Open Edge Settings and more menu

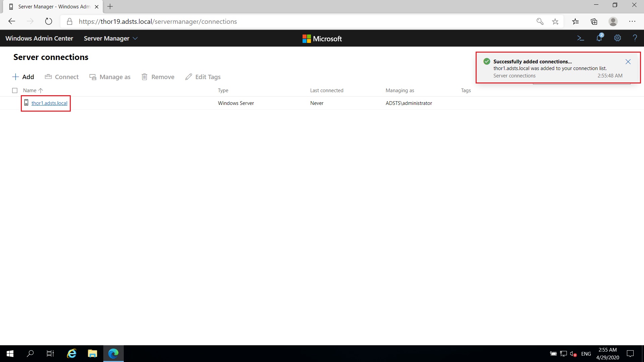click(x=632, y=21)
